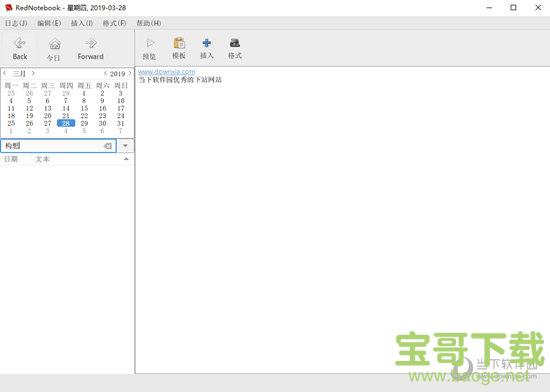Image resolution: width=550 pixels, height=392 pixels.
Task: Select day 14 in the calendar
Action: pyautogui.click(x=66, y=108)
